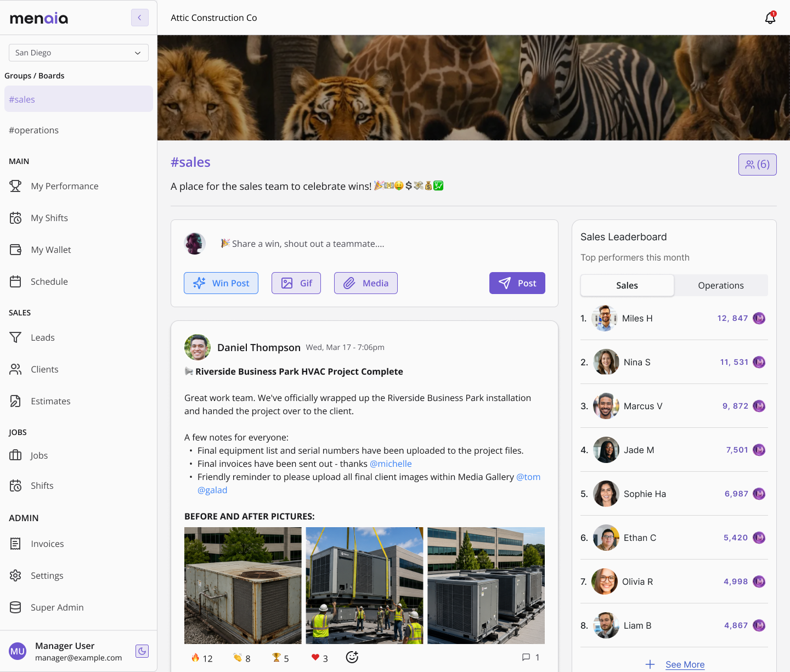This screenshot has width=790, height=672.
Task: Click the Shifts icon under Jobs
Action: [15, 485]
